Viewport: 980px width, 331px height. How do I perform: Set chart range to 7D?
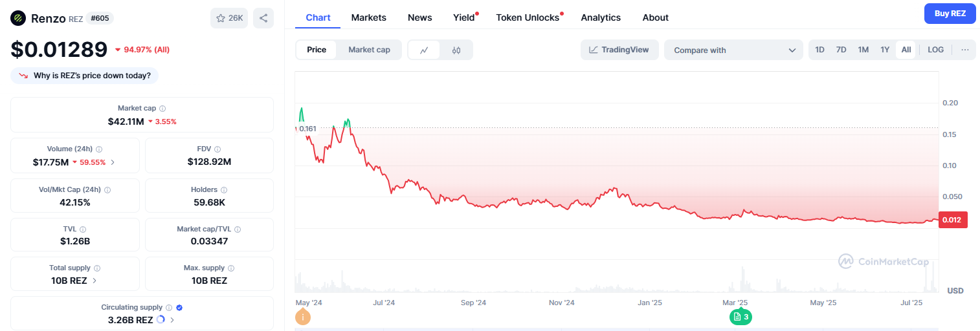(x=841, y=50)
